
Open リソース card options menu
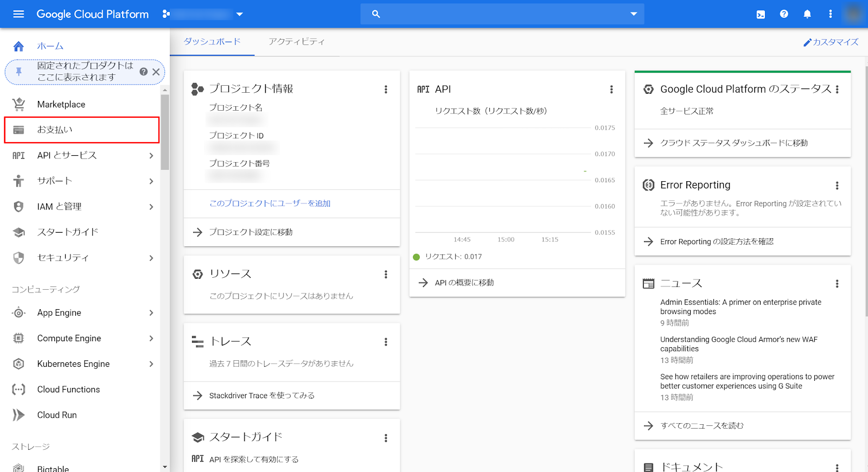(x=386, y=275)
